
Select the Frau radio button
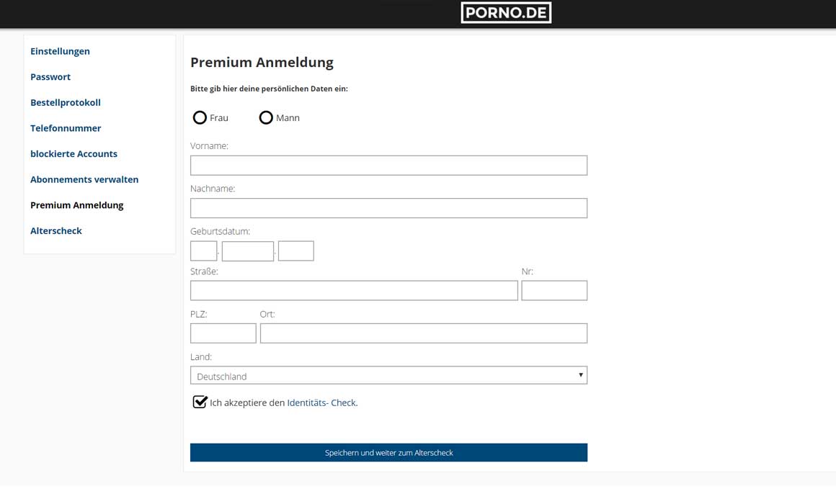[200, 117]
